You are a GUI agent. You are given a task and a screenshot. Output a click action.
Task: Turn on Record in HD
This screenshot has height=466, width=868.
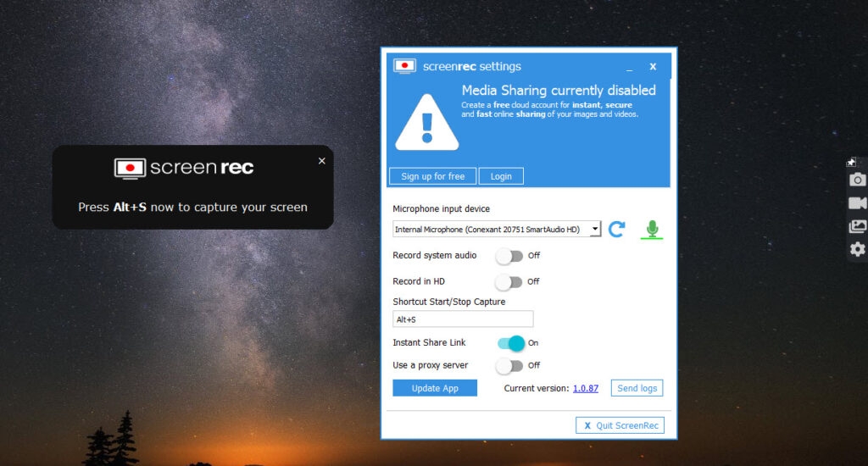[509, 281]
